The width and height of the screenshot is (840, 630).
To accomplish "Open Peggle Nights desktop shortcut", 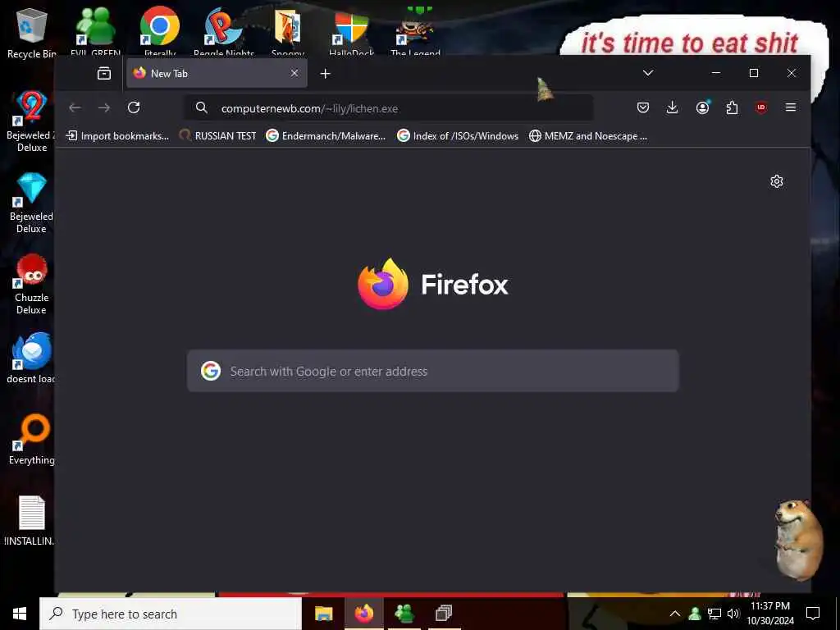I will (x=223, y=32).
